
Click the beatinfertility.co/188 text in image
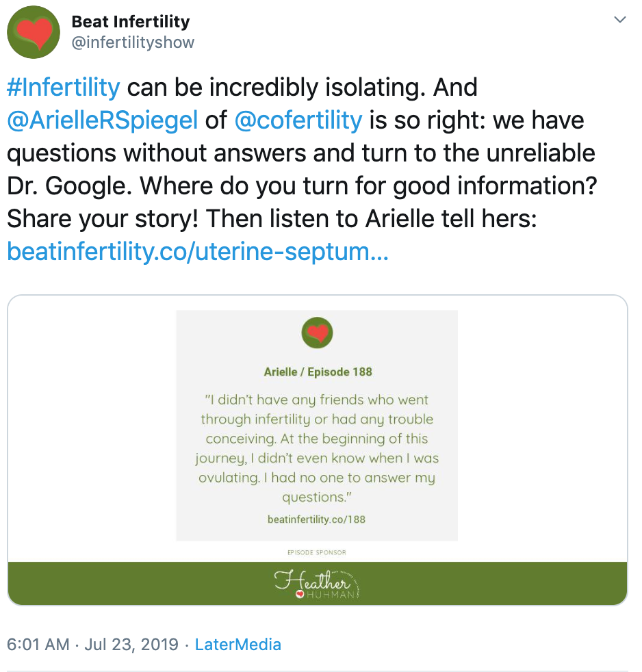[316, 519]
